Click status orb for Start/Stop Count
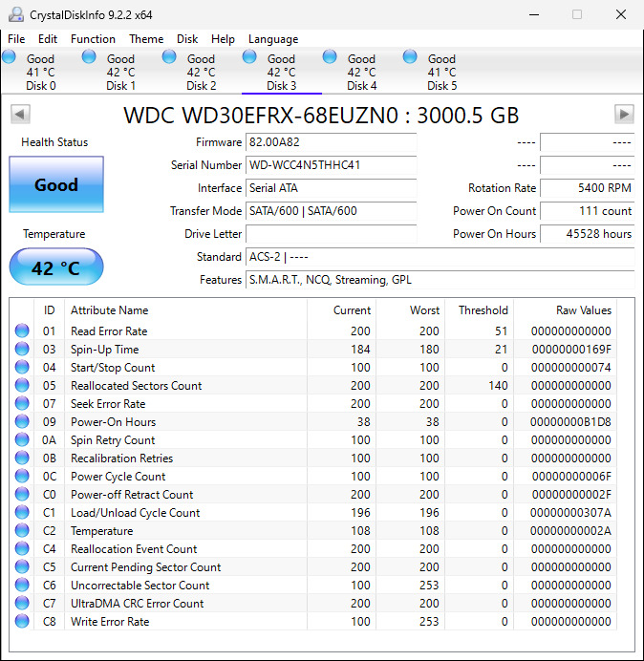Screen dimensions: 644x661 (22, 367)
